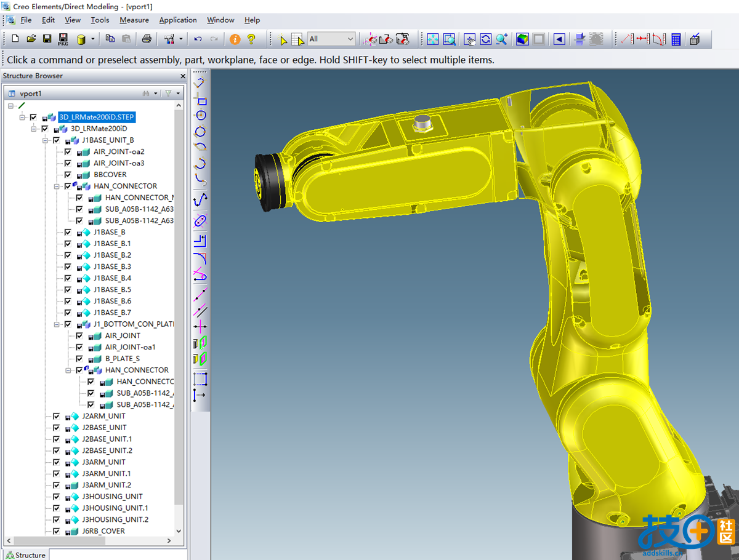Print with the printer toolbar icon
This screenshot has width=739, height=560.
(x=146, y=39)
